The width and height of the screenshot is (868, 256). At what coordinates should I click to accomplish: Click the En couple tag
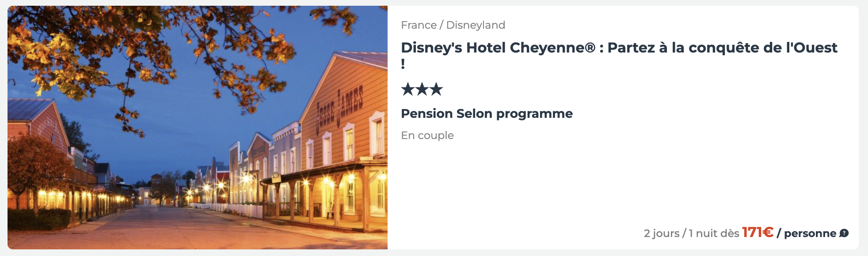(x=427, y=136)
